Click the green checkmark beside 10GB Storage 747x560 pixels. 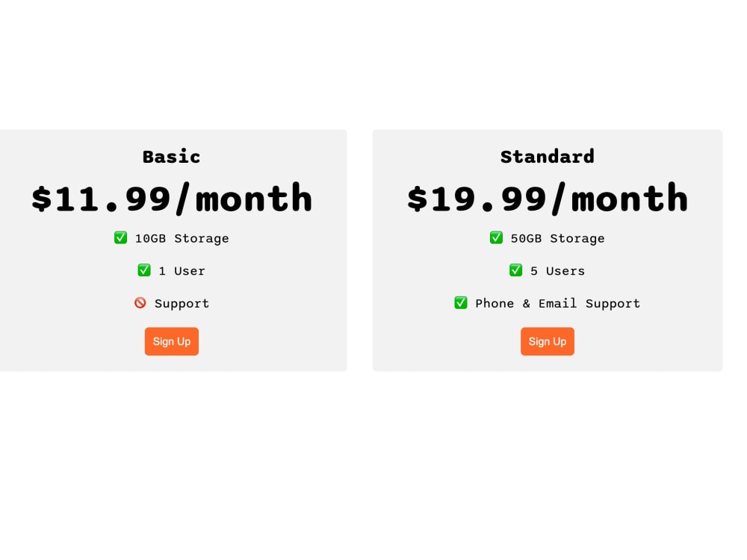tap(120, 237)
